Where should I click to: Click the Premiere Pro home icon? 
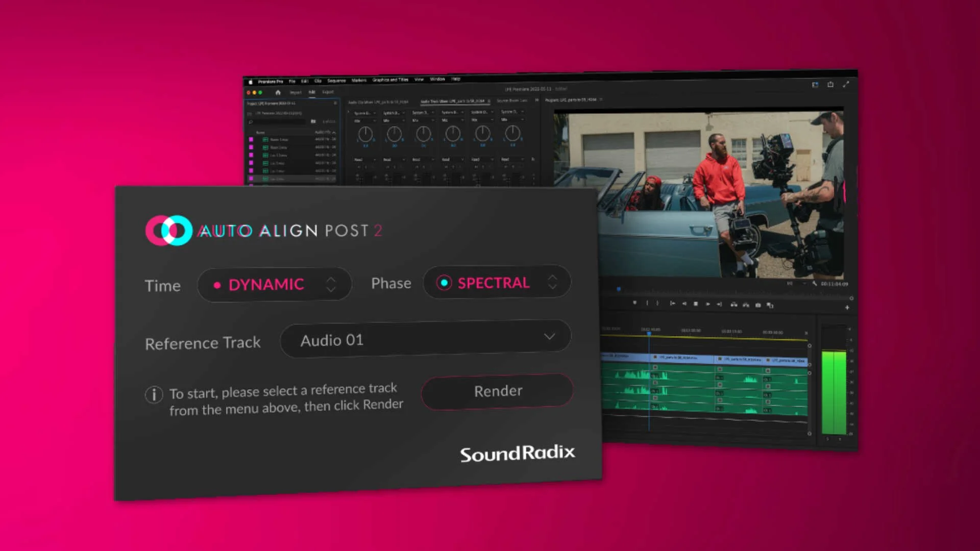(x=278, y=92)
